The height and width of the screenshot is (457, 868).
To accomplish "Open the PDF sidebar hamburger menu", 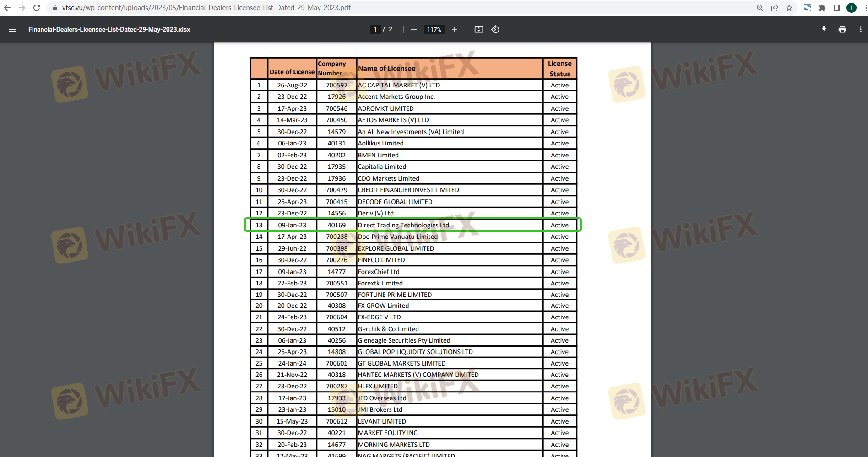I will coord(13,29).
